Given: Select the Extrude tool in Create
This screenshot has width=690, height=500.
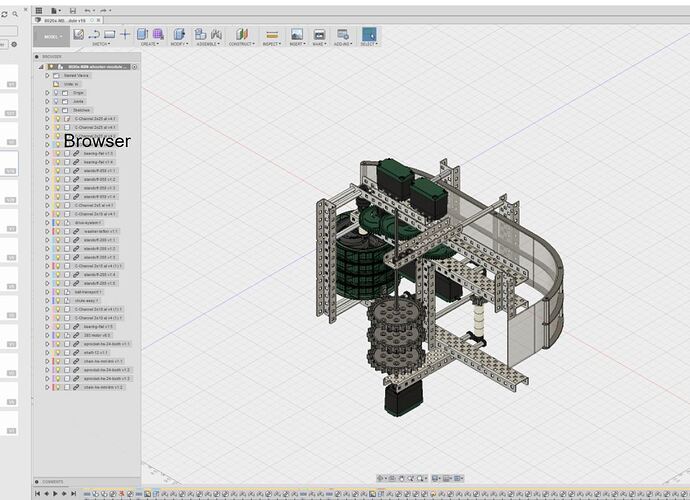Looking at the screenshot, I should tap(142, 34).
